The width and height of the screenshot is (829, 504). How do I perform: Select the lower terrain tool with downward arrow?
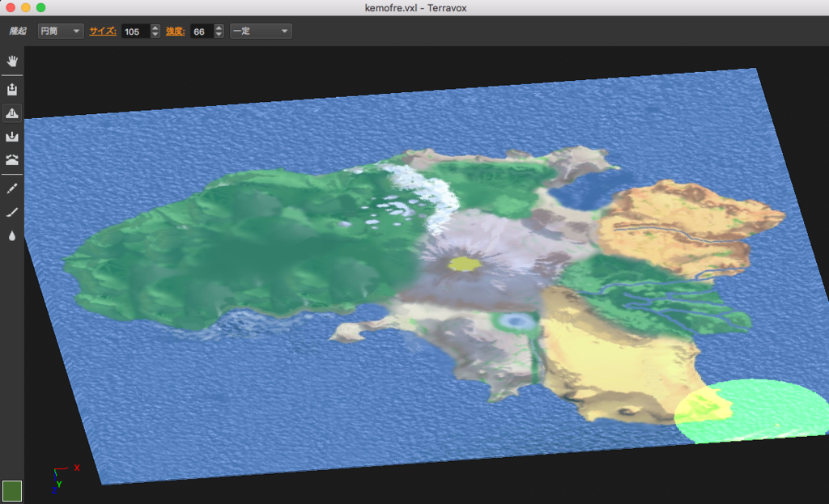12,136
